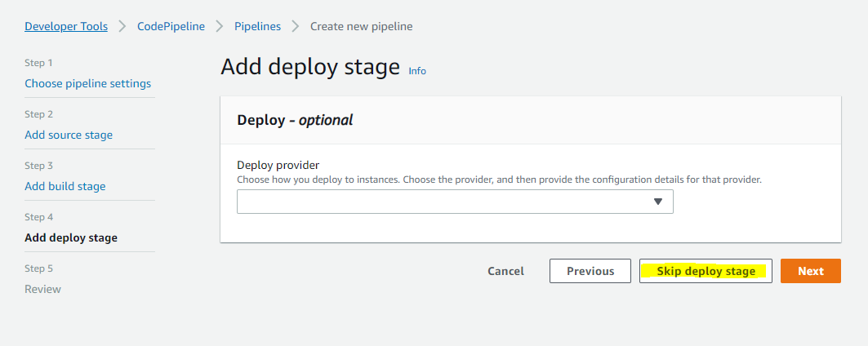The image size is (868, 346).
Task: Return to Choose pipeline settings step
Action: (88, 83)
